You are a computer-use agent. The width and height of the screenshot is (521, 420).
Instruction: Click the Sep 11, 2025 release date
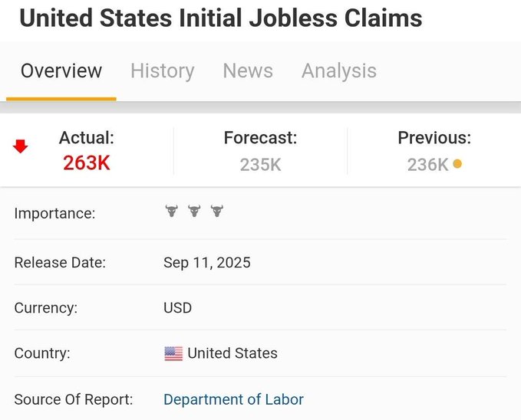206,263
